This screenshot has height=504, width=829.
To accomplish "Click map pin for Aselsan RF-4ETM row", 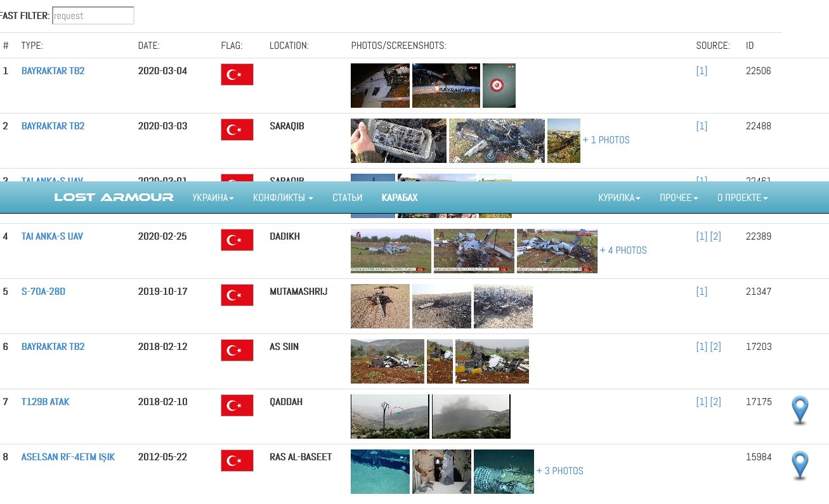I will coord(800,465).
